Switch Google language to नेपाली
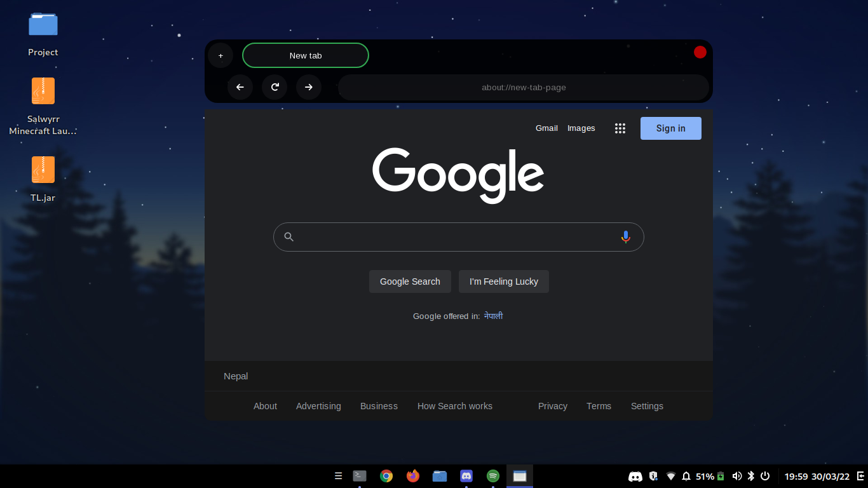This screenshot has width=868, height=488. tap(494, 316)
